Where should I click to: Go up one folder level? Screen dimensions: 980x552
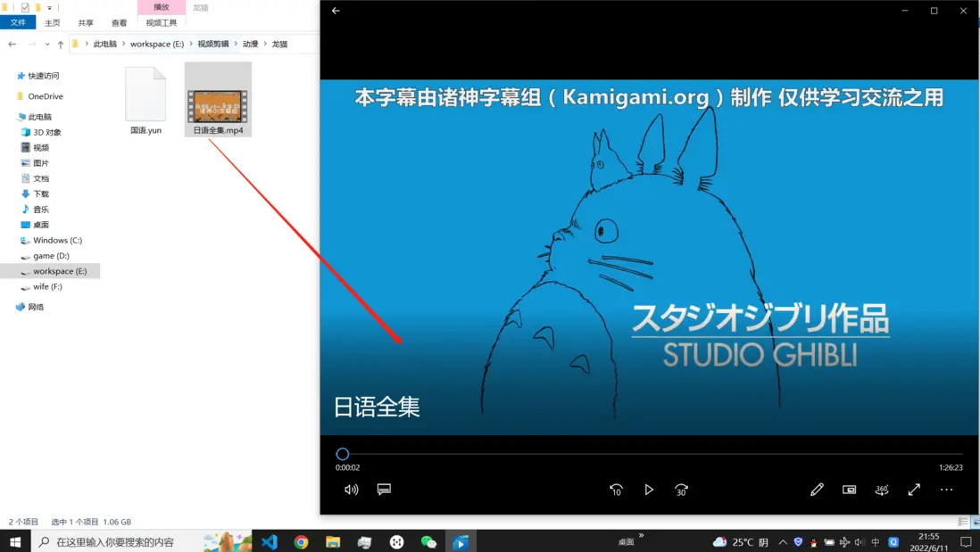(61, 44)
